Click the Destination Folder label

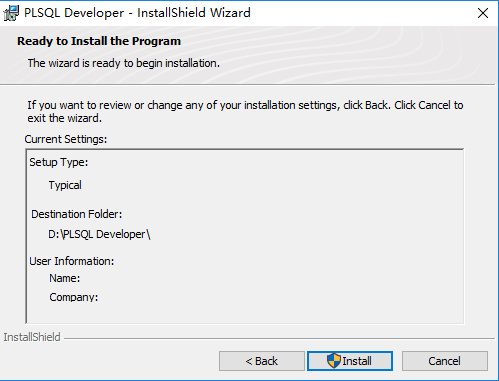(x=77, y=214)
